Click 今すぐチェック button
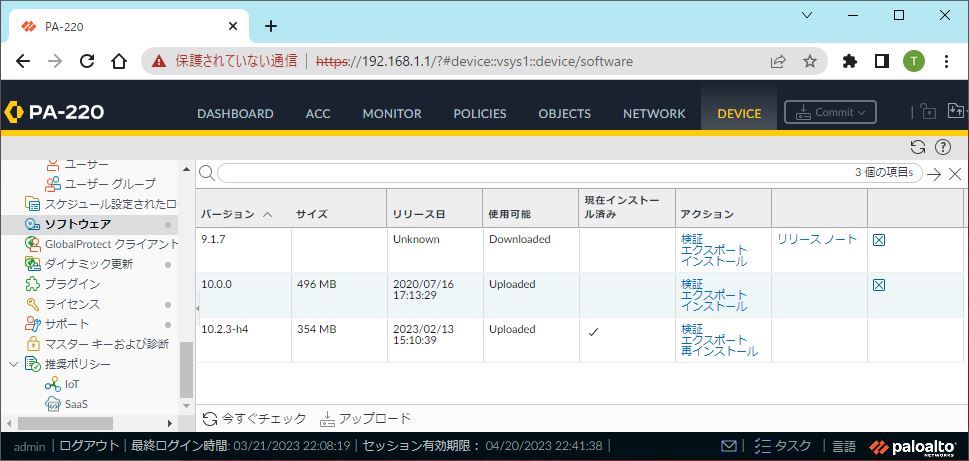Screen dimensions: 969x461 point(255,418)
